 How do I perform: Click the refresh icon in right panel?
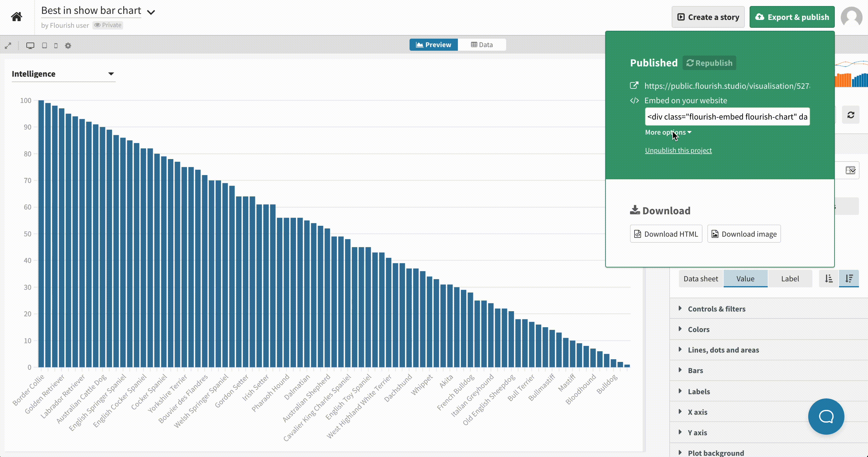click(850, 115)
